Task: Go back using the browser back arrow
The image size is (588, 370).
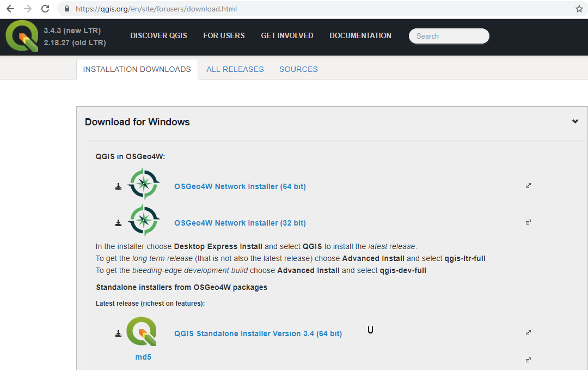Action: pyautogui.click(x=10, y=9)
